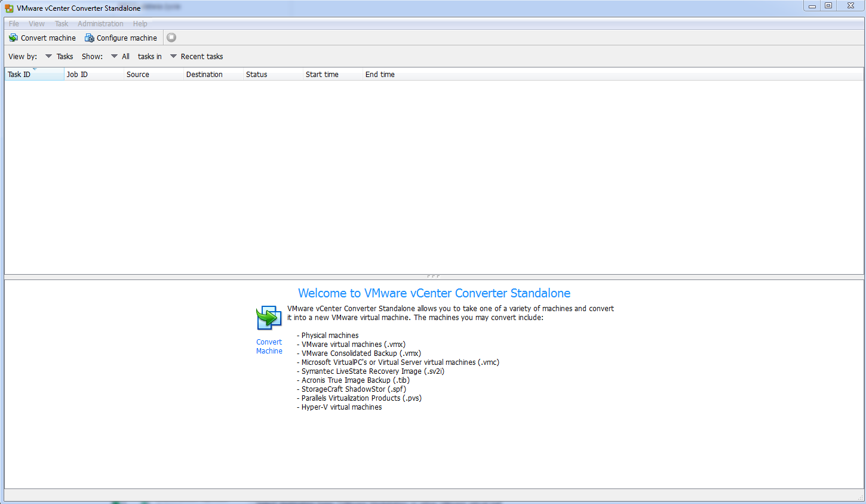Click 'StorageCraft ShadowStor (.spf)' text
This screenshot has width=866, height=504.
[x=354, y=389]
